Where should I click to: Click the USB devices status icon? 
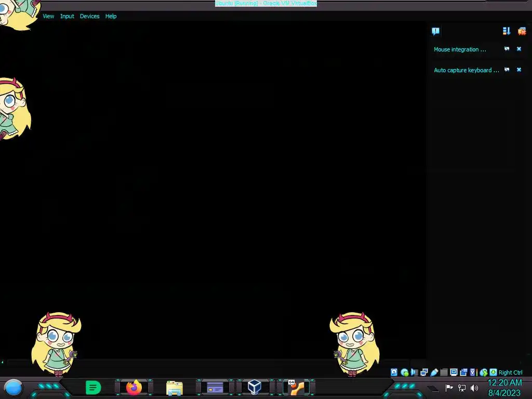434,372
